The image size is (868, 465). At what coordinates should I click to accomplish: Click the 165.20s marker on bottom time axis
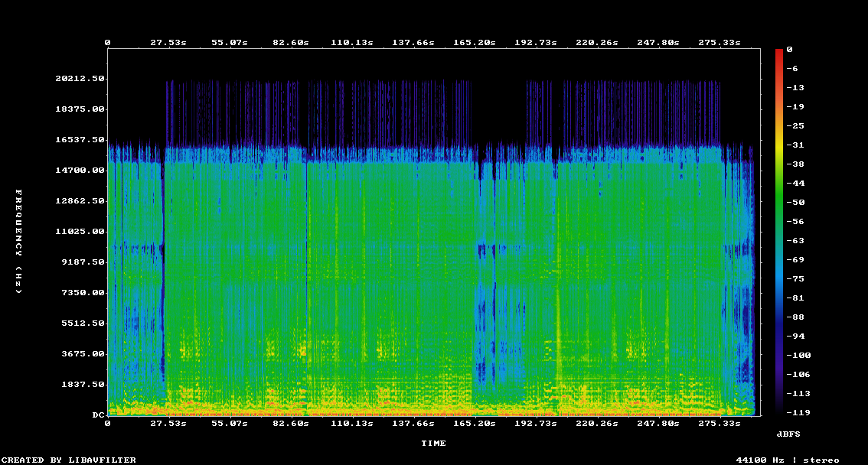point(475,423)
